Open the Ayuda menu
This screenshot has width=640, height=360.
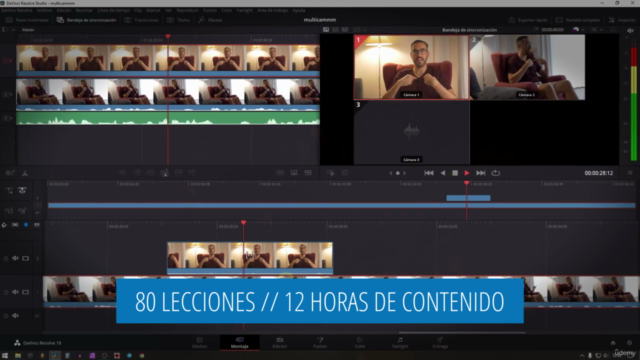click(299, 10)
